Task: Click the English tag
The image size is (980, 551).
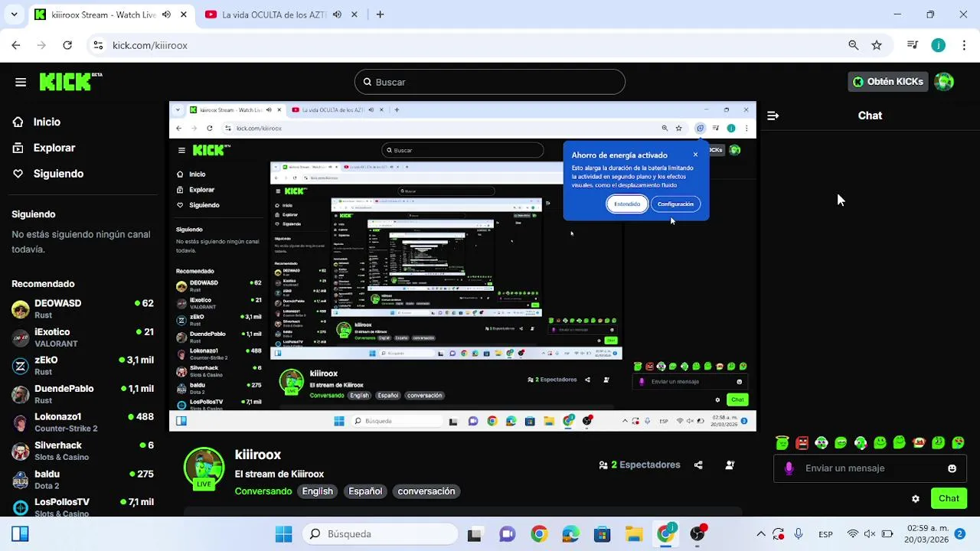Action: (x=318, y=491)
